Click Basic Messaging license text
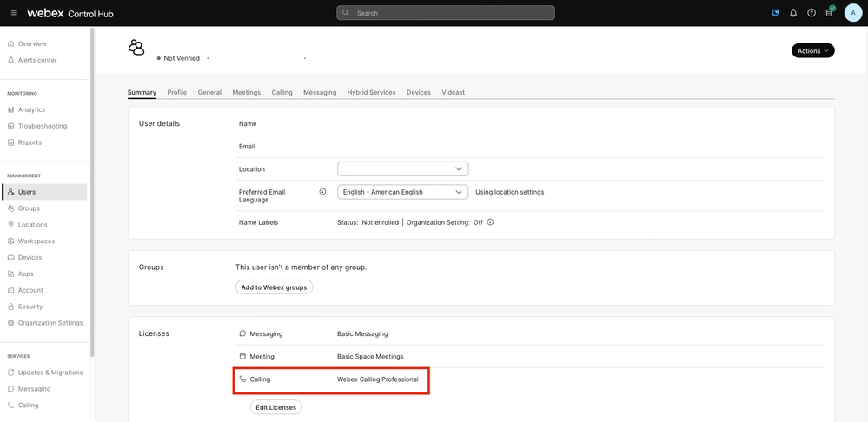This screenshot has width=868, height=422. tap(362, 334)
